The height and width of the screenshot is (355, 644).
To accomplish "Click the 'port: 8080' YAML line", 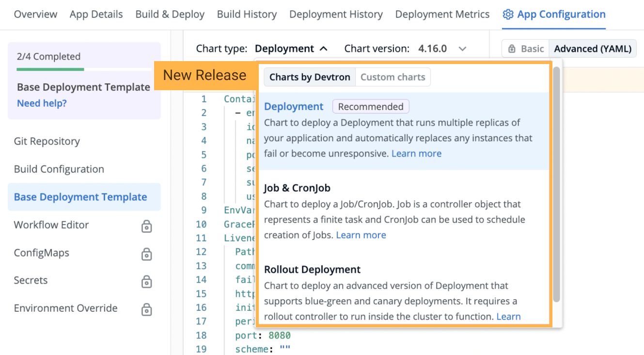I will pos(263,335).
